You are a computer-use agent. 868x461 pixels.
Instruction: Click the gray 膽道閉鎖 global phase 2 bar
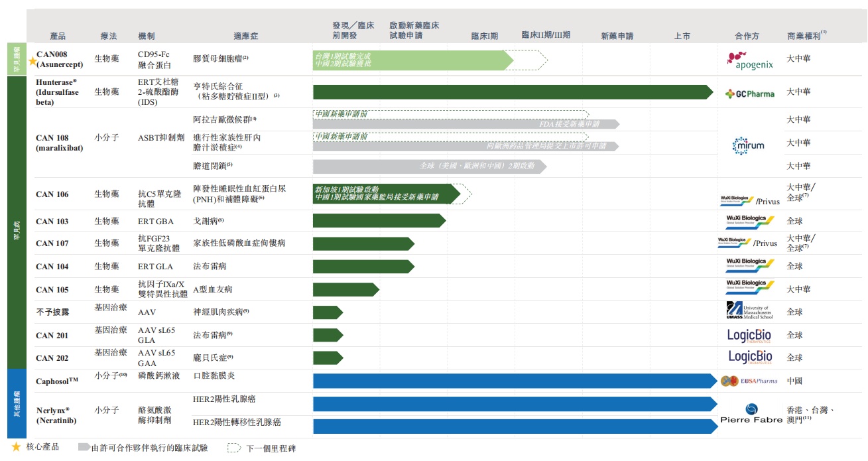(430, 166)
